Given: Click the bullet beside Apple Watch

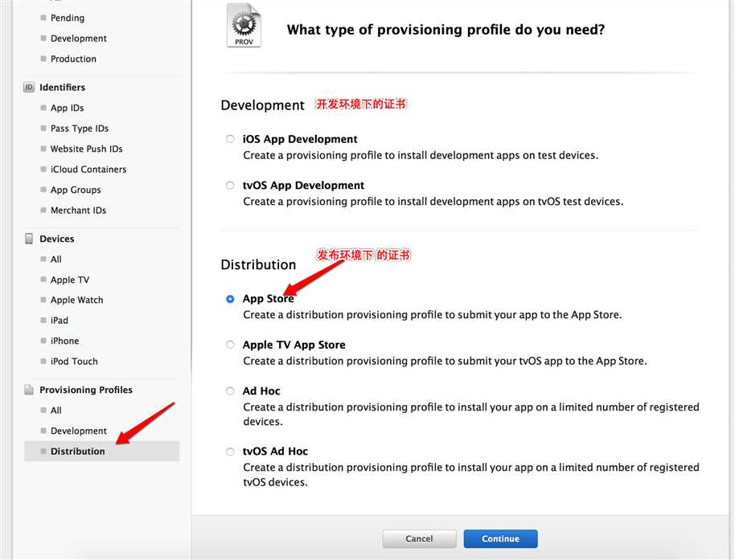Looking at the screenshot, I should click(x=43, y=300).
